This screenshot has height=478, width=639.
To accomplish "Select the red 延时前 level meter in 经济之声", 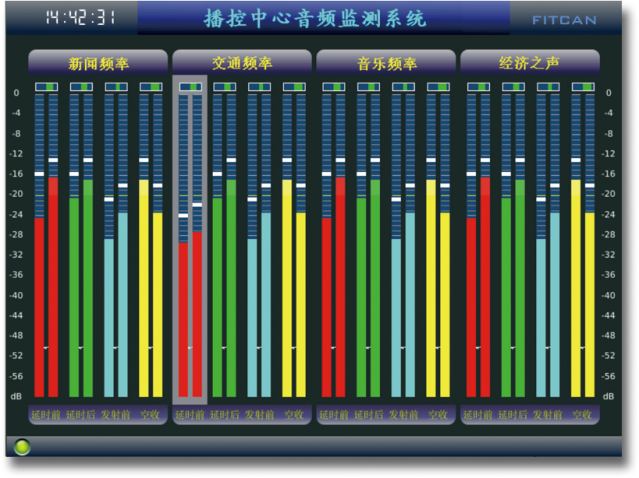I will 478,246.
